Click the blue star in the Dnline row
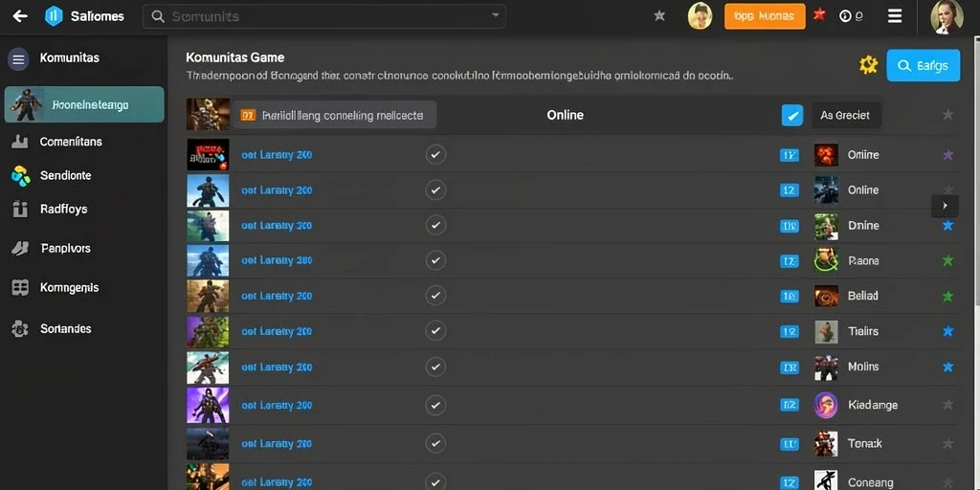 coord(948,226)
